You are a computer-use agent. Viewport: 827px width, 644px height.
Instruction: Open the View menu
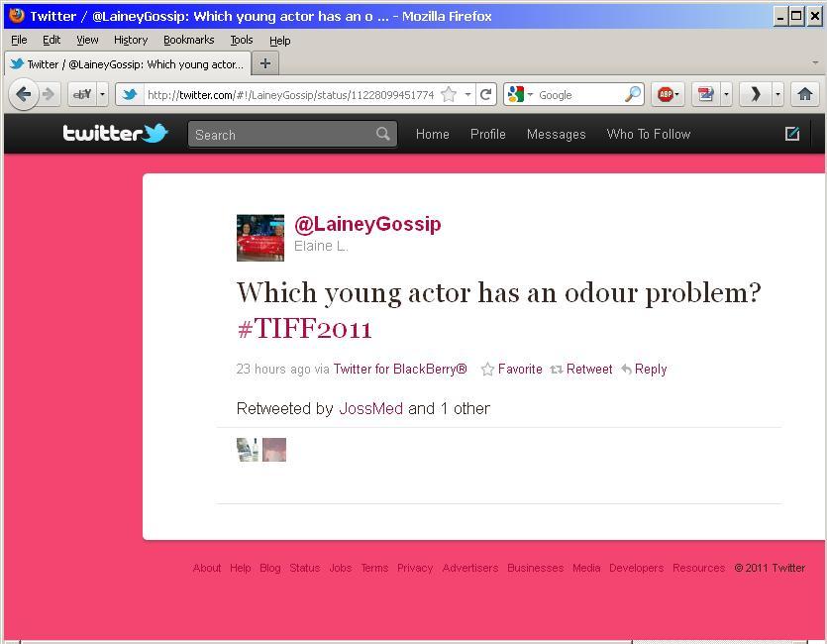(87, 40)
